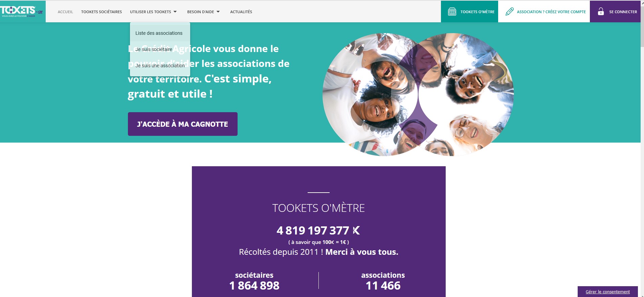Click the Tookets O'Mètre counter icon
The height and width of the screenshot is (297, 644).
tap(452, 12)
